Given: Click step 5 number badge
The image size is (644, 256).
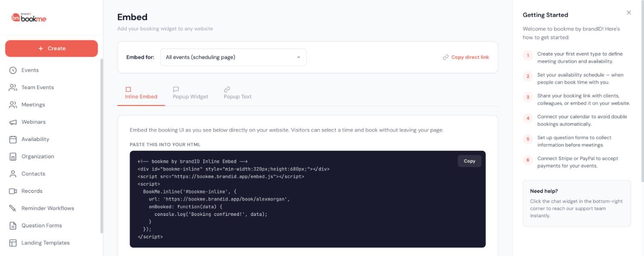Looking at the screenshot, I should tap(528, 139).
